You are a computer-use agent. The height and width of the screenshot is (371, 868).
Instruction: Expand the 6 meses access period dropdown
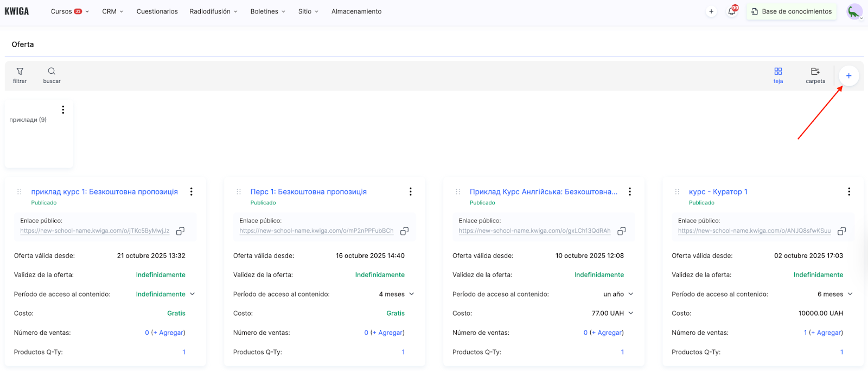(850, 294)
